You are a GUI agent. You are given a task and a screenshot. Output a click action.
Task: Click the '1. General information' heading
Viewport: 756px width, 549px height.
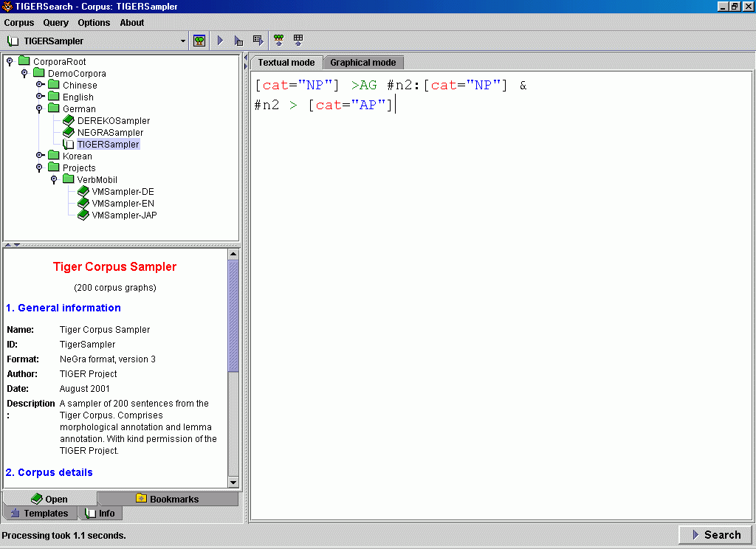tap(63, 308)
